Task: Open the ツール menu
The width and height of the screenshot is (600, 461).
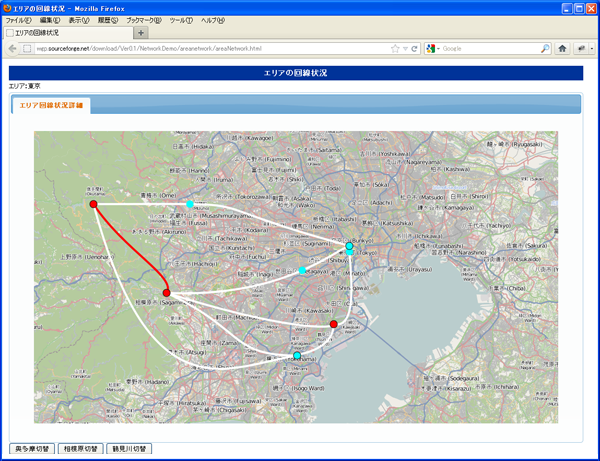Action: point(181,20)
